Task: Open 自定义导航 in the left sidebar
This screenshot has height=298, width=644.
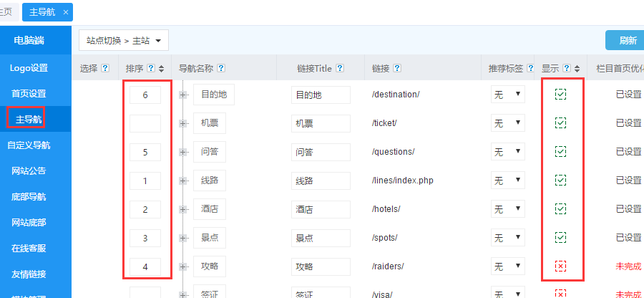Action: point(29,145)
